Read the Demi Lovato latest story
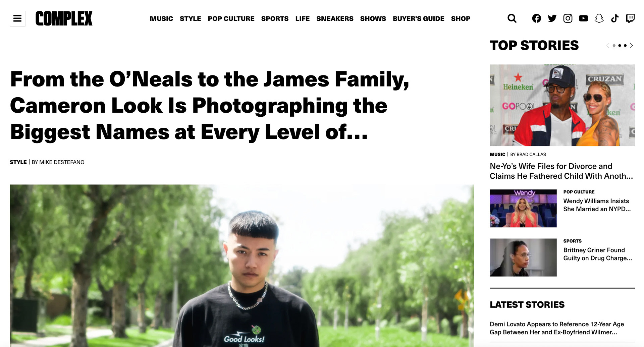 [557, 328]
